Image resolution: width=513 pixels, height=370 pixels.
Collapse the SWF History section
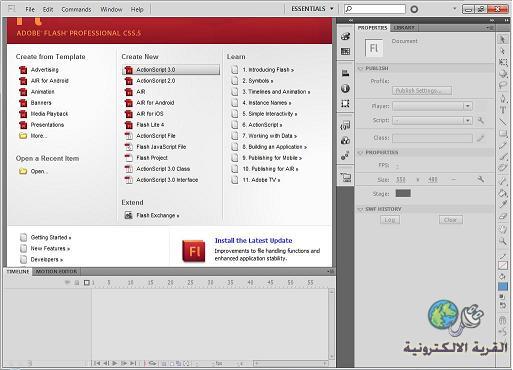(360, 209)
